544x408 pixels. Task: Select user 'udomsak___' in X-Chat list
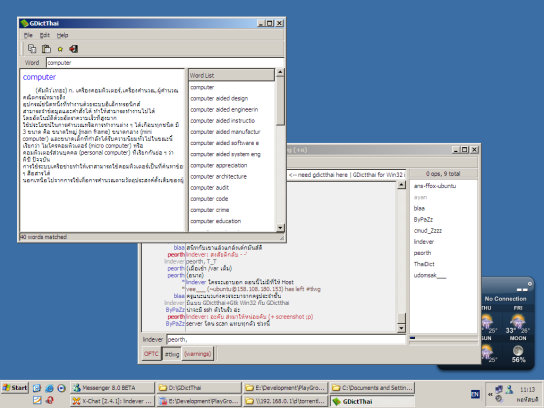[x=430, y=275]
